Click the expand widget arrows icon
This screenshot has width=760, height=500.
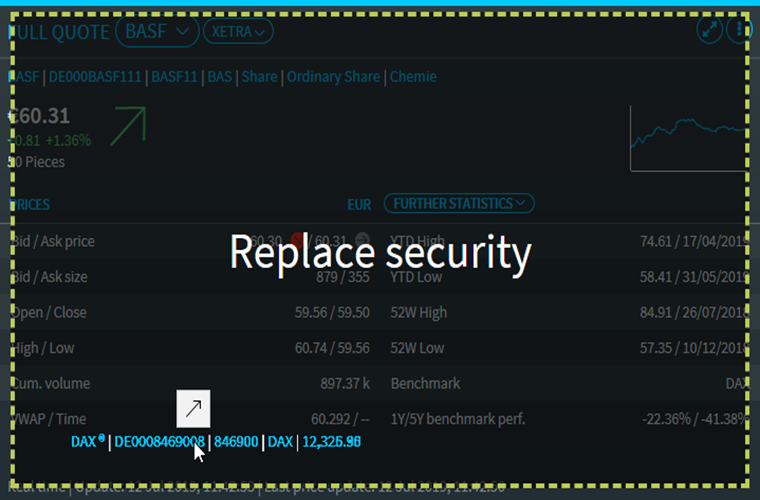click(x=709, y=30)
